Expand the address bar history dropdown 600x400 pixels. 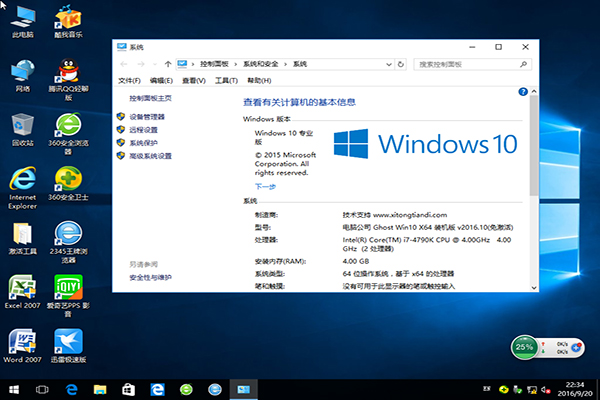(389, 64)
